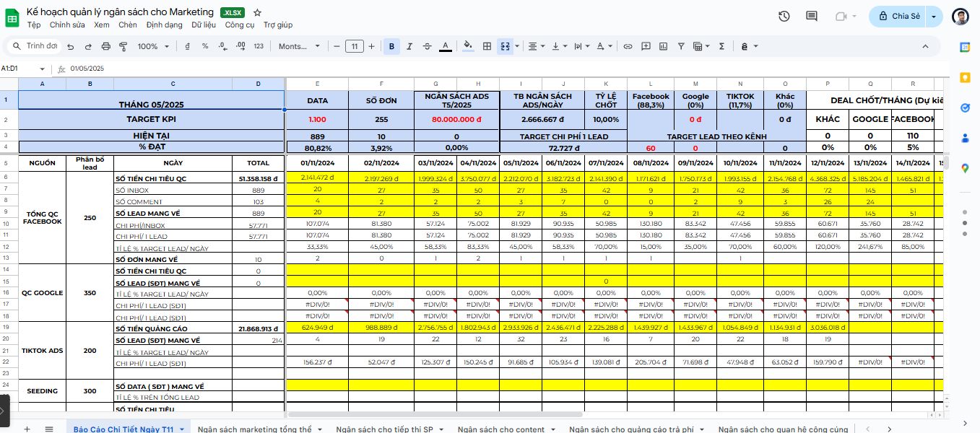Open the Trợ giúp menu
980x433 pixels.
point(278,25)
